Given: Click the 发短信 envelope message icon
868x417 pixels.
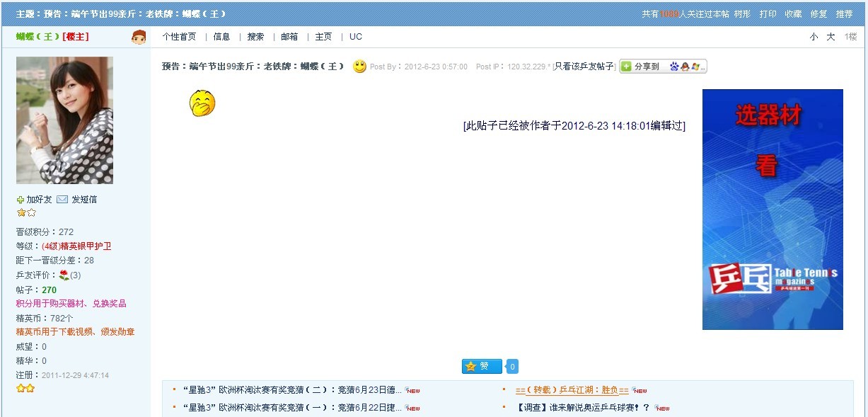Looking at the screenshot, I should [x=62, y=200].
